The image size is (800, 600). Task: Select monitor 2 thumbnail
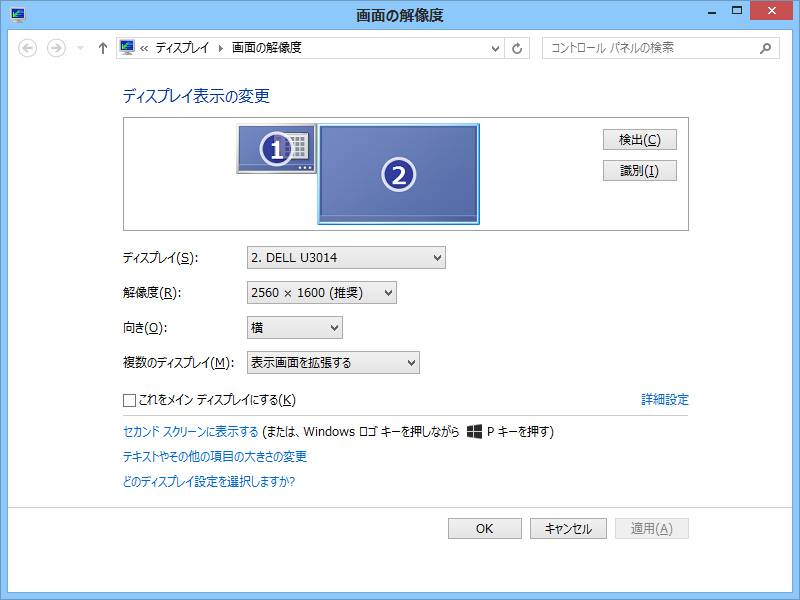398,175
